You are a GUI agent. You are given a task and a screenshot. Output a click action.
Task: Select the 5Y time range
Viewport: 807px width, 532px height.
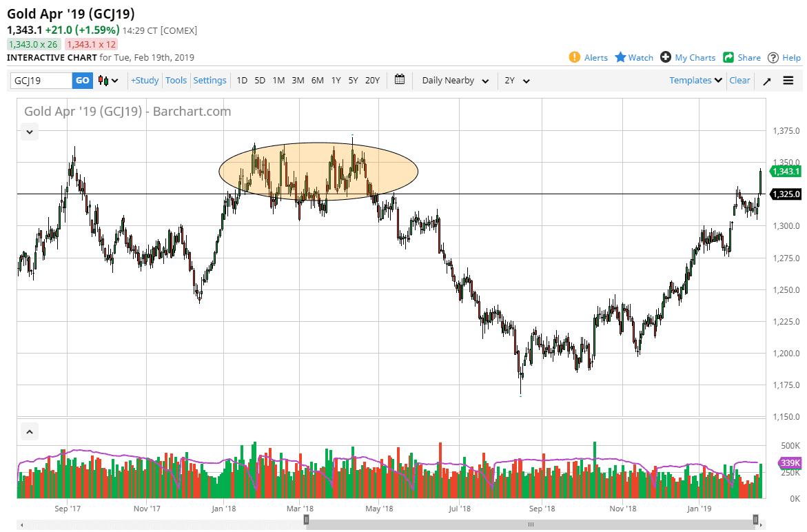[353, 81]
